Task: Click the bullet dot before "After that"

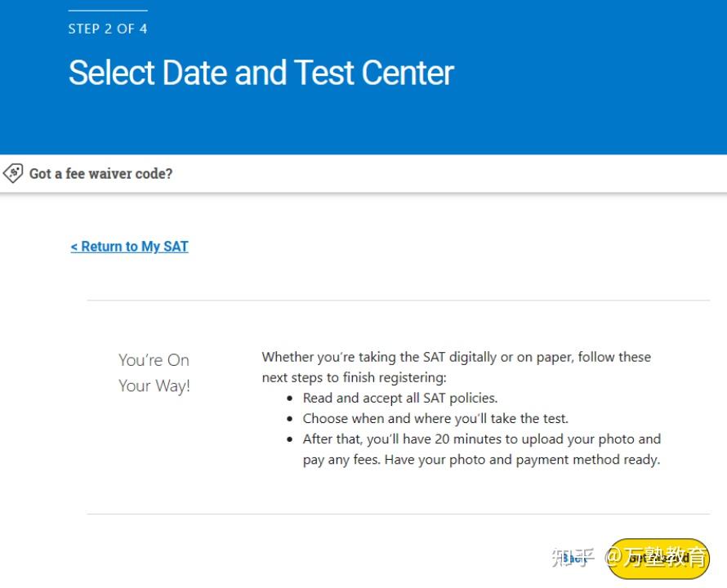Action: (290, 439)
